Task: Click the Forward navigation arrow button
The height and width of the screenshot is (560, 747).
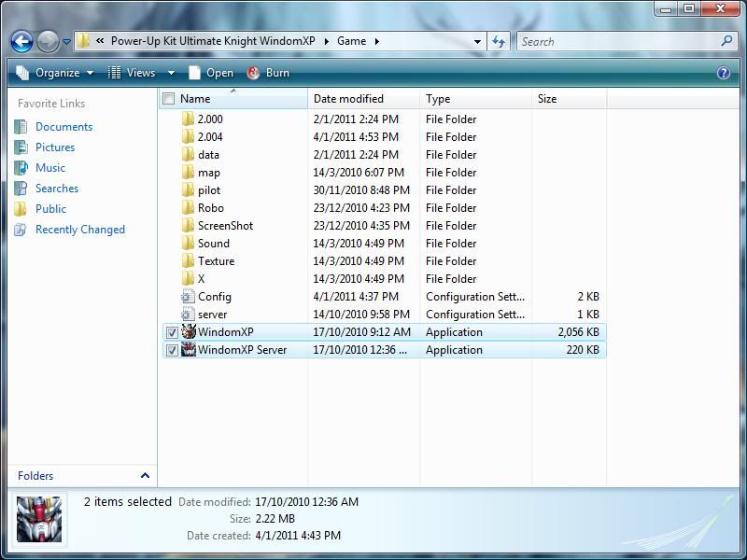Action: (48, 41)
